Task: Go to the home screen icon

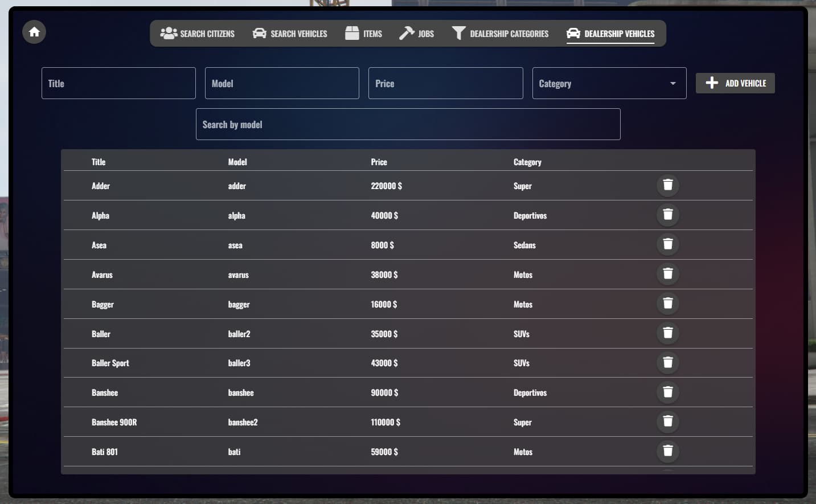Action: point(34,32)
